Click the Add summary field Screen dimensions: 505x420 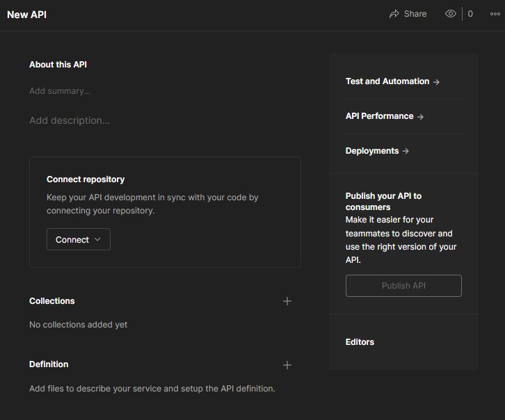[x=60, y=91]
